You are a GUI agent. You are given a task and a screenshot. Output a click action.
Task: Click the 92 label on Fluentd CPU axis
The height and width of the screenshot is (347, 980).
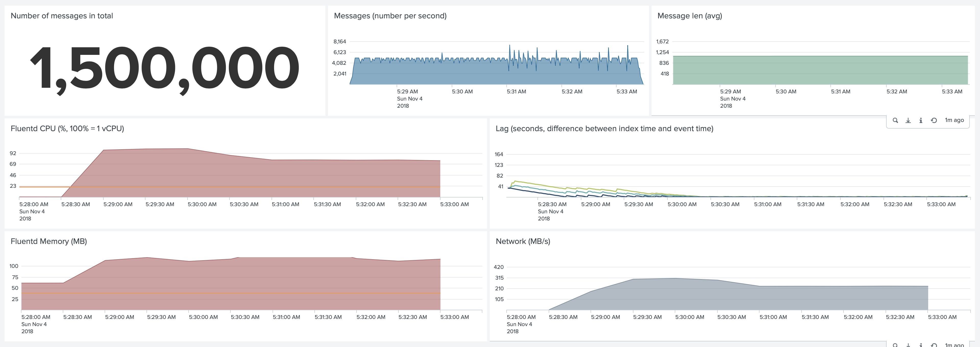click(13, 153)
